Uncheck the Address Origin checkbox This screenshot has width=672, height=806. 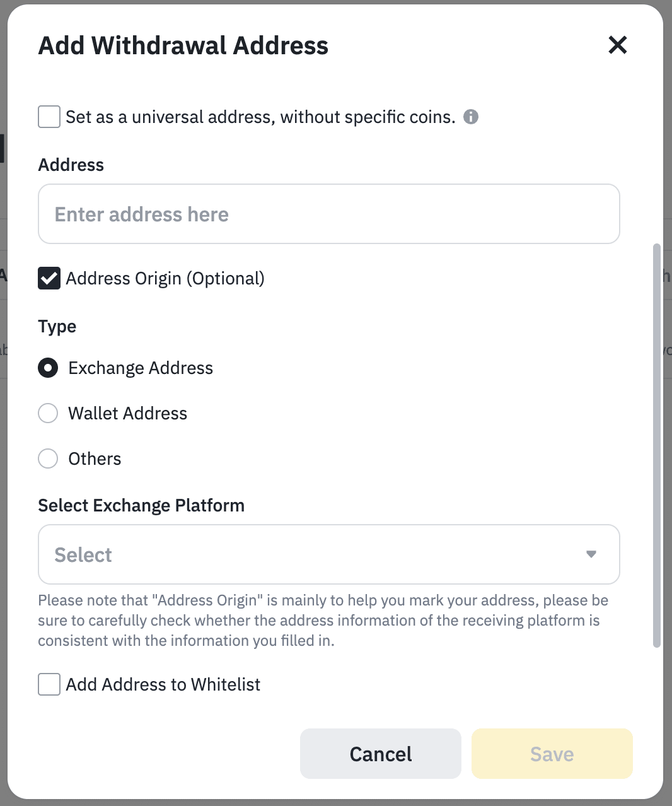[x=49, y=278]
